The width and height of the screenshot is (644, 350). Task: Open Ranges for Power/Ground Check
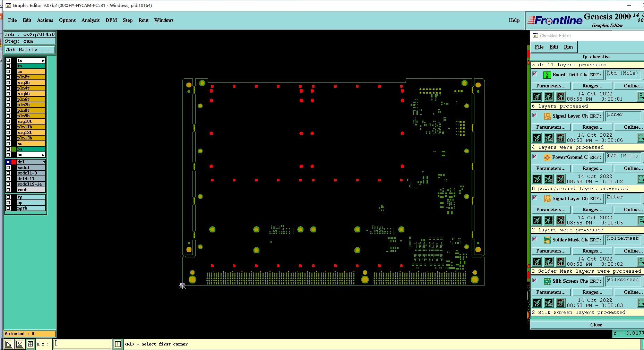tap(592, 168)
